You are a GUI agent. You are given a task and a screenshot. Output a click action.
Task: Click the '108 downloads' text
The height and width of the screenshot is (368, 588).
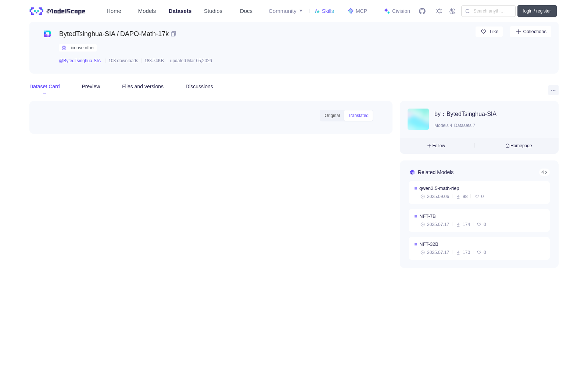coord(123,61)
